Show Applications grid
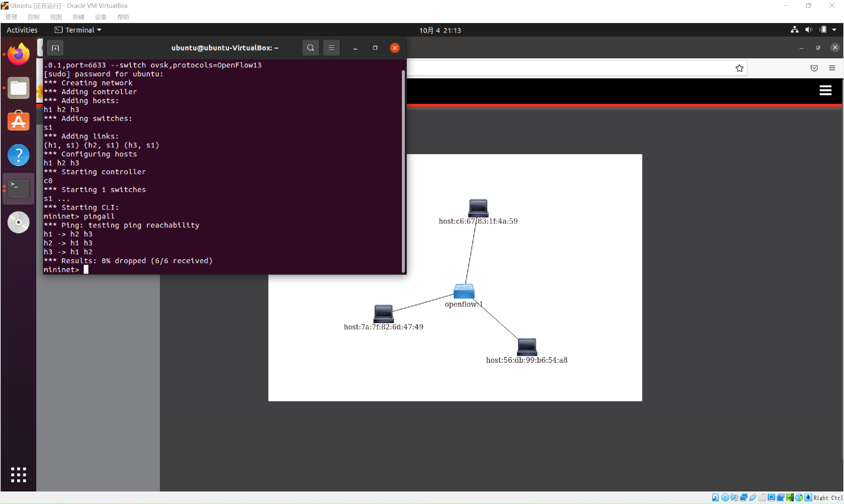The image size is (844, 504). pyautogui.click(x=18, y=474)
